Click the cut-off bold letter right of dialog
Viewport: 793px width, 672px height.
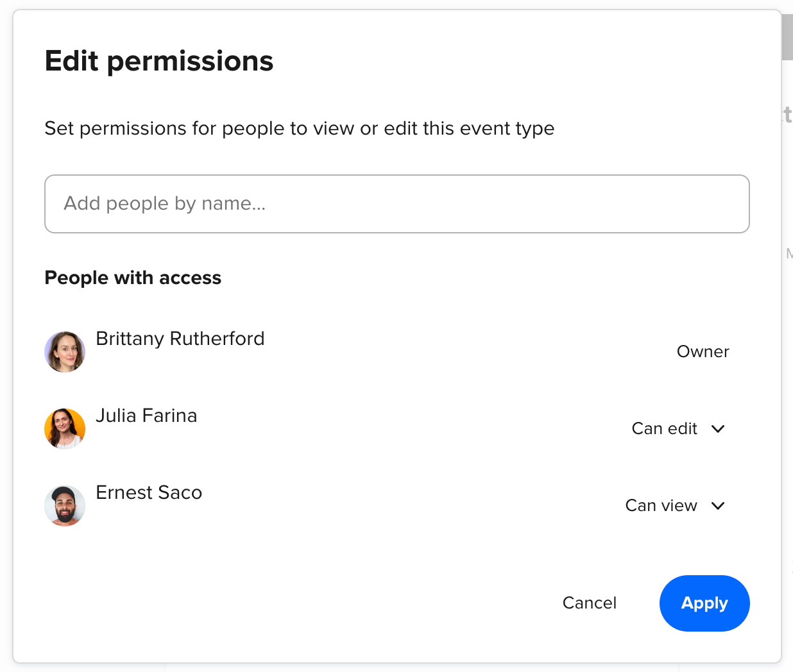(x=787, y=115)
